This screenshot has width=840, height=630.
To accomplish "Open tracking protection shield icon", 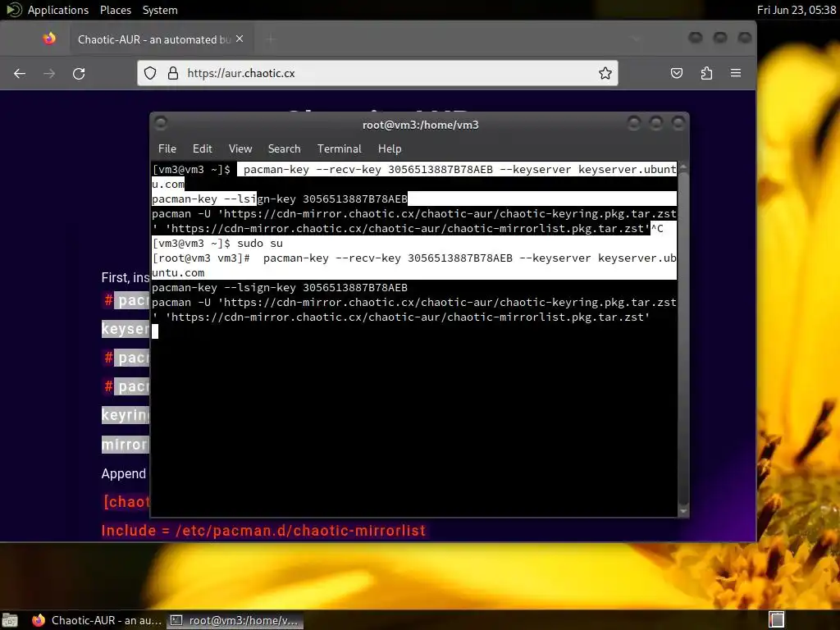I will pyautogui.click(x=150, y=73).
